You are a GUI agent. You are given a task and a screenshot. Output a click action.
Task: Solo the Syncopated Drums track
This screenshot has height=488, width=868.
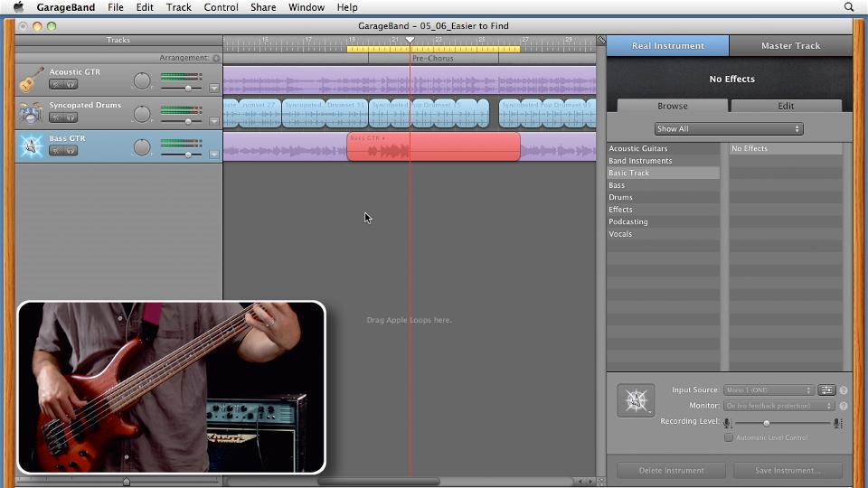coord(71,117)
